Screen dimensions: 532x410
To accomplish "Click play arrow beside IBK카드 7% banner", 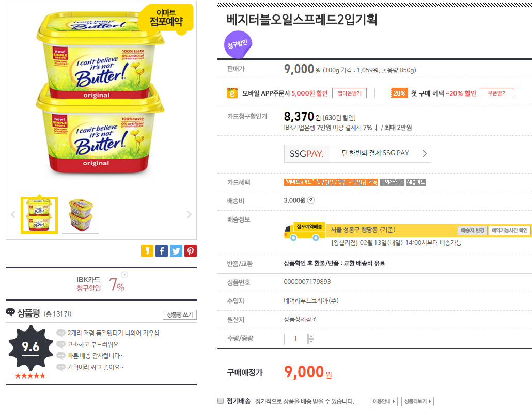I will [x=124, y=275].
